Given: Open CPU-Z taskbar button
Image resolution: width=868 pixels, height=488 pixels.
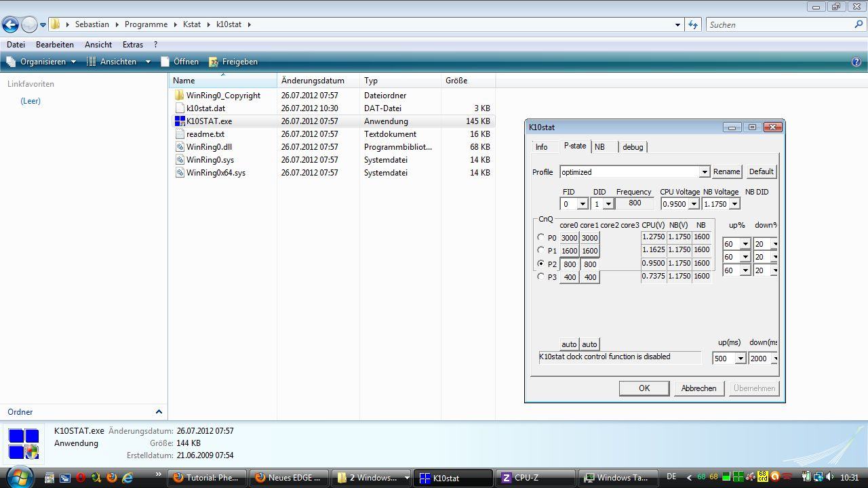Looking at the screenshot, I should (x=536, y=478).
